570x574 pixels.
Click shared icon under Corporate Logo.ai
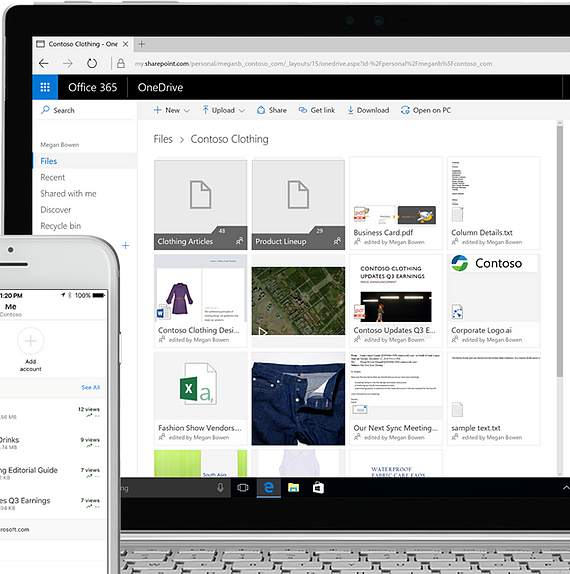[x=455, y=340]
